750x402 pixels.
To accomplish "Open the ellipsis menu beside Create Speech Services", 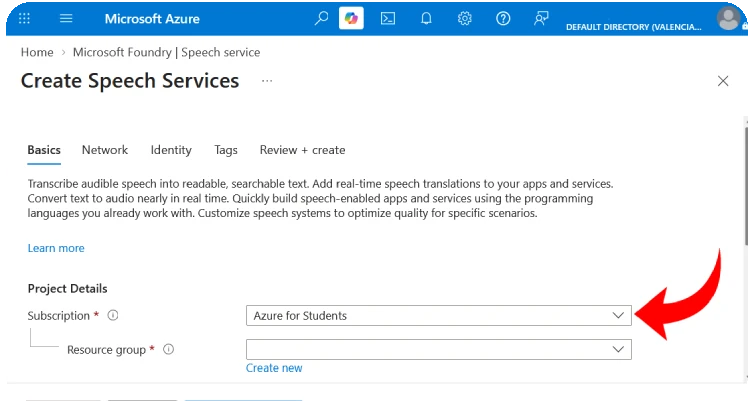I will point(267,81).
